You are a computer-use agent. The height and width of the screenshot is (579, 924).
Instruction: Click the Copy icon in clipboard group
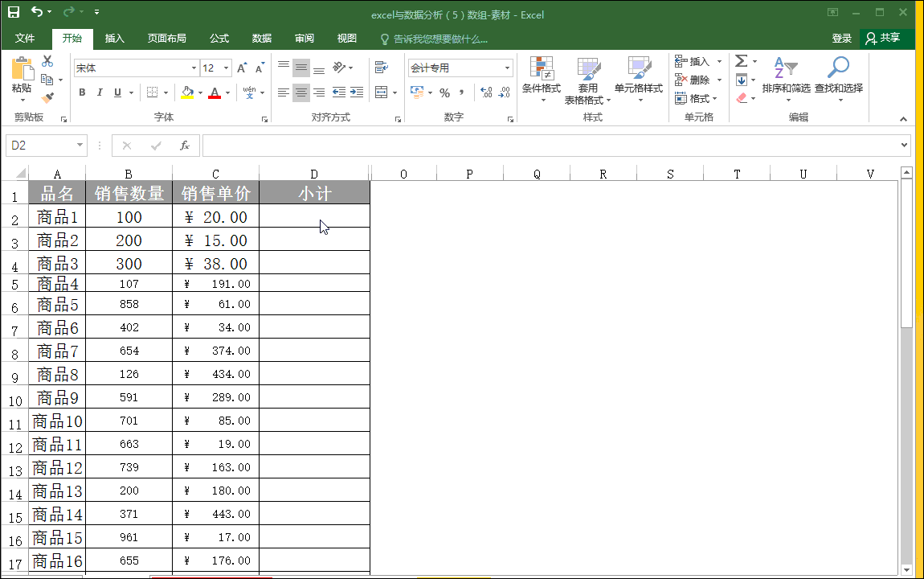47,80
